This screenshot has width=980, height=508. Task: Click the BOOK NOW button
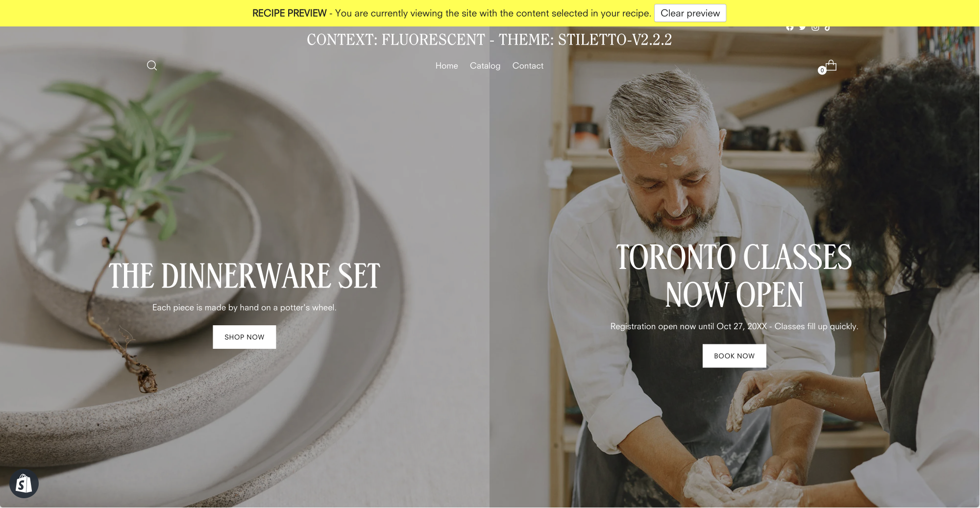click(734, 356)
